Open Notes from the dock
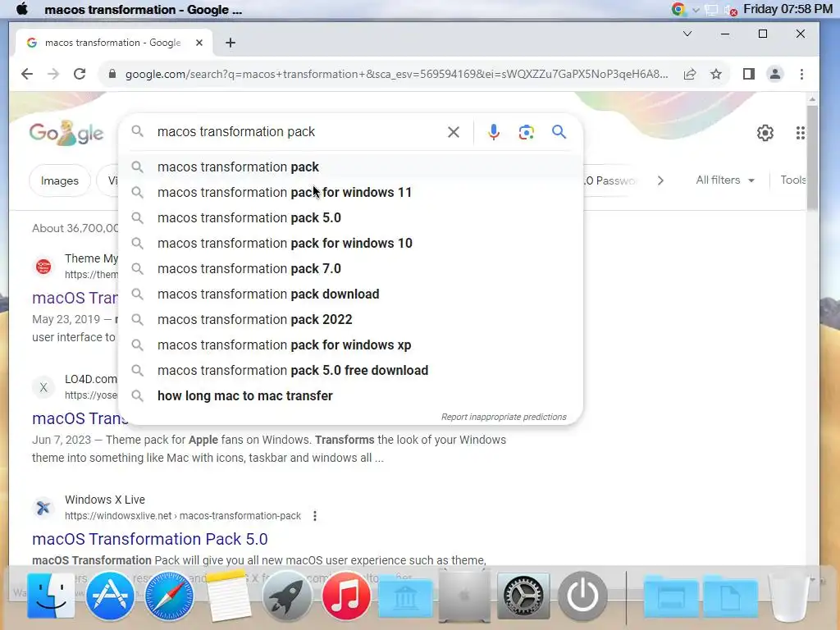Screen dimensions: 840x630 pyautogui.click(x=228, y=596)
